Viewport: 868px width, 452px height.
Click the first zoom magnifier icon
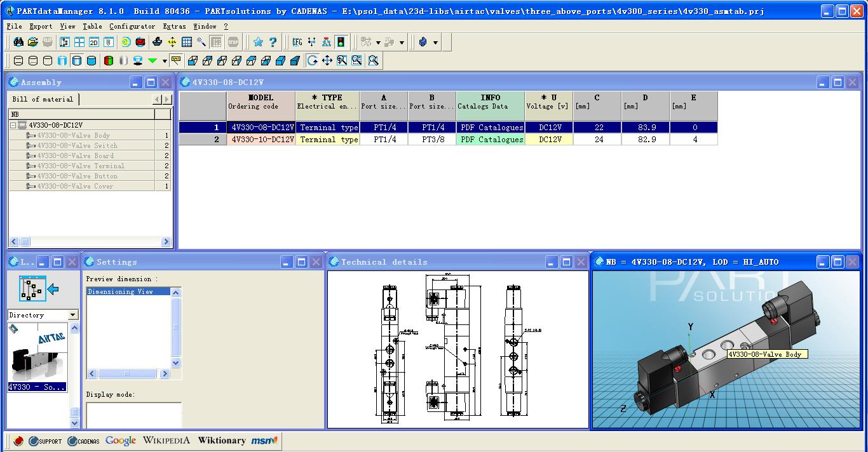click(x=342, y=60)
